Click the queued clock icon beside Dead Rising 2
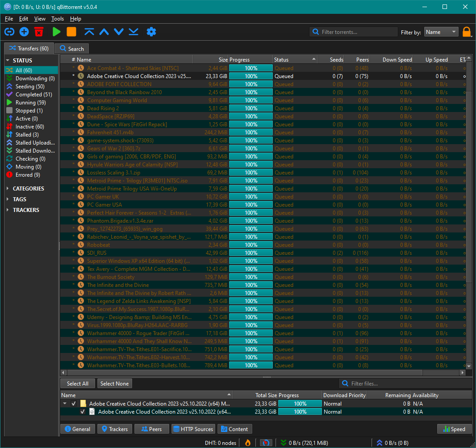This screenshot has width=476, height=448. pyautogui.click(x=81, y=108)
